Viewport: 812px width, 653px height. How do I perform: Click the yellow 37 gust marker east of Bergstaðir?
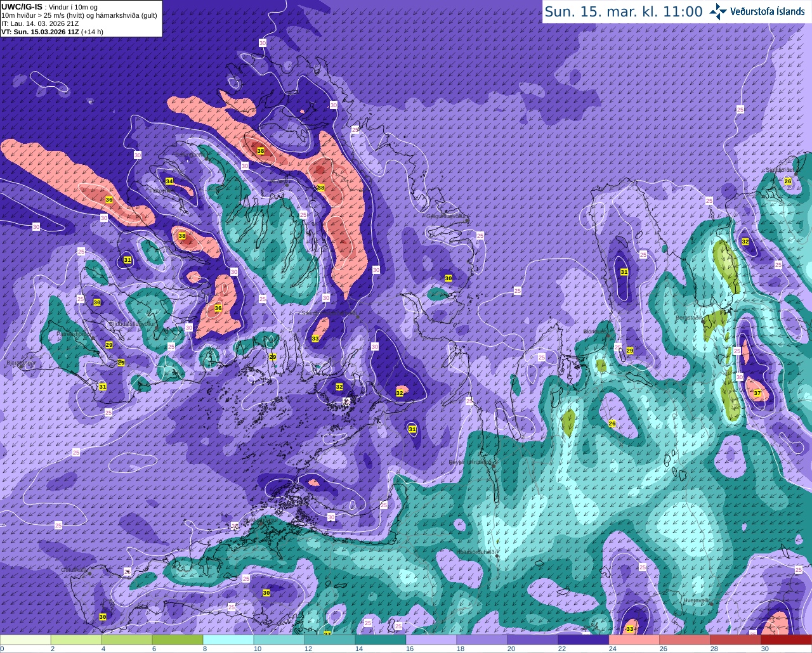[757, 394]
